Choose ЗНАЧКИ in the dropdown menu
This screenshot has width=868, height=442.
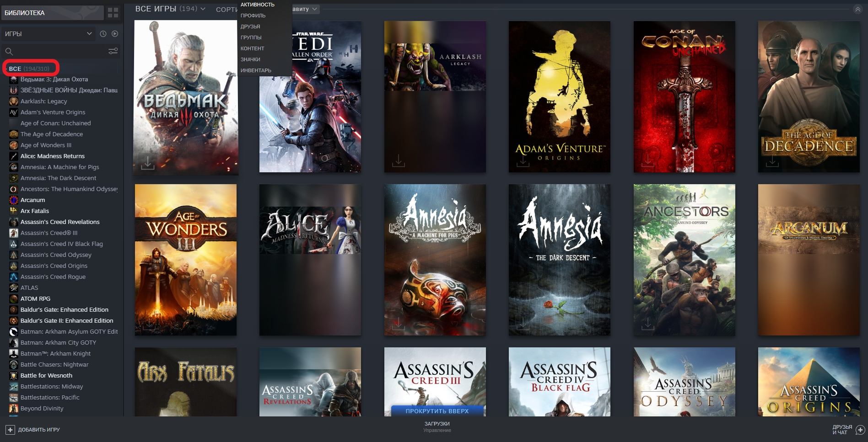250,59
